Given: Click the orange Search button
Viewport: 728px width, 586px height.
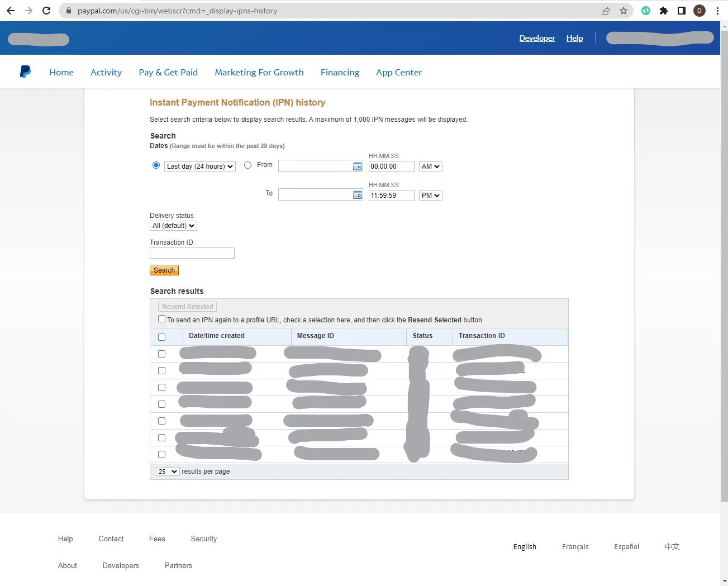Looking at the screenshot, I should (x=164, y=270).
